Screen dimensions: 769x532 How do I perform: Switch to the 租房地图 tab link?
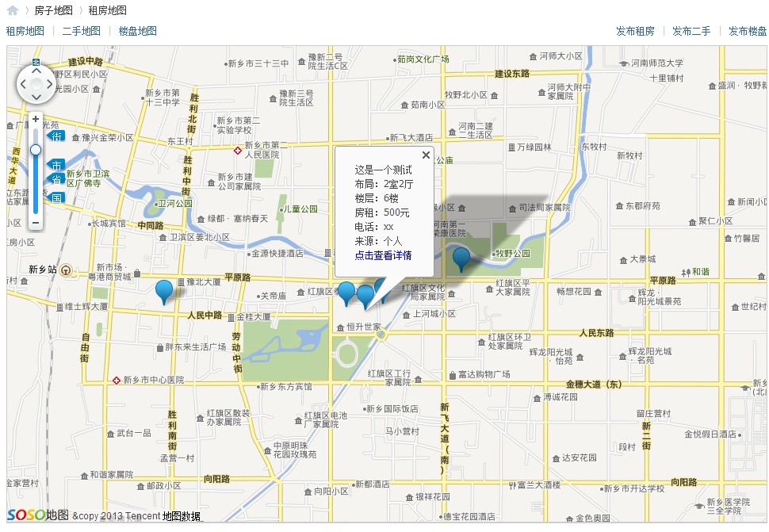tap(25, 31)
